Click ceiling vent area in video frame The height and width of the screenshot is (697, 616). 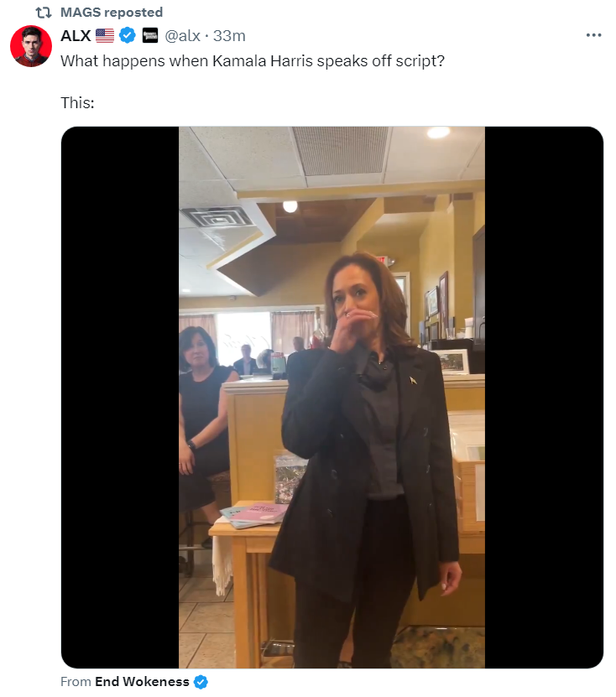click(341, 150)
